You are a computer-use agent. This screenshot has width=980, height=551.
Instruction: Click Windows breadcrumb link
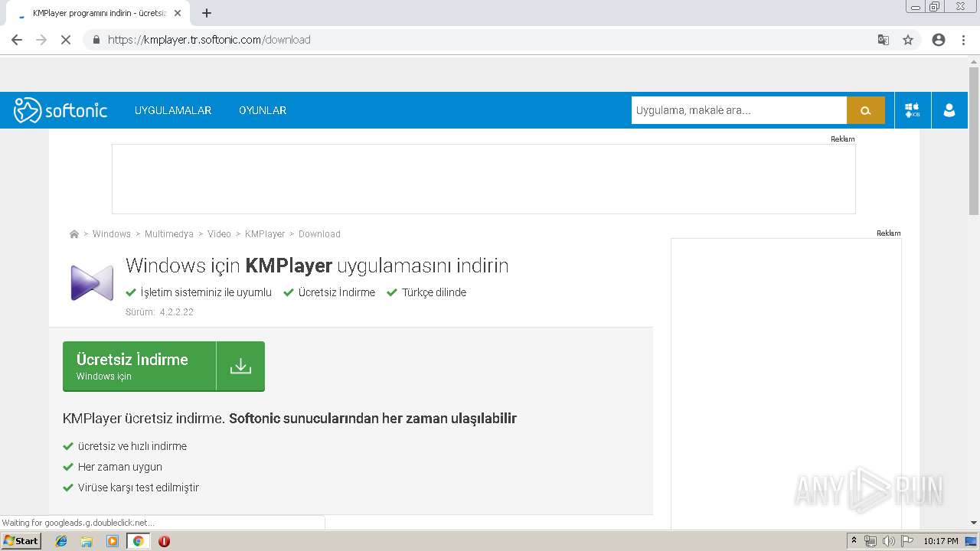[x=112, y=234]
